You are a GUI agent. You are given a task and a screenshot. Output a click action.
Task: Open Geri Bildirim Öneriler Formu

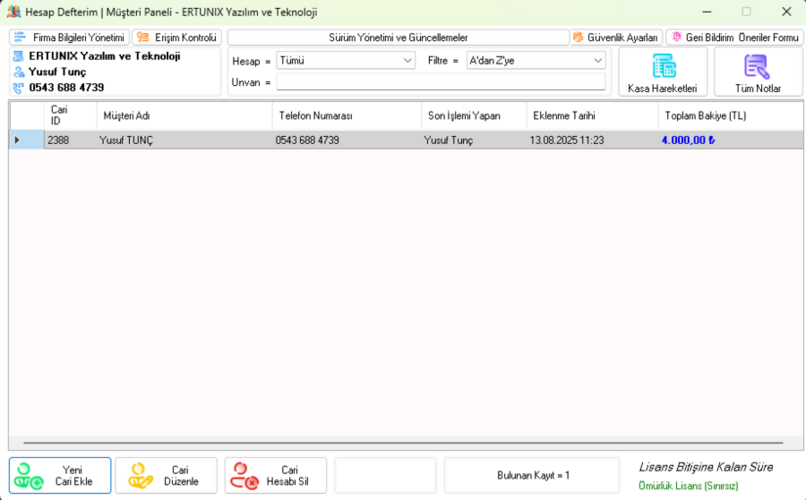(x=735, y=38)
